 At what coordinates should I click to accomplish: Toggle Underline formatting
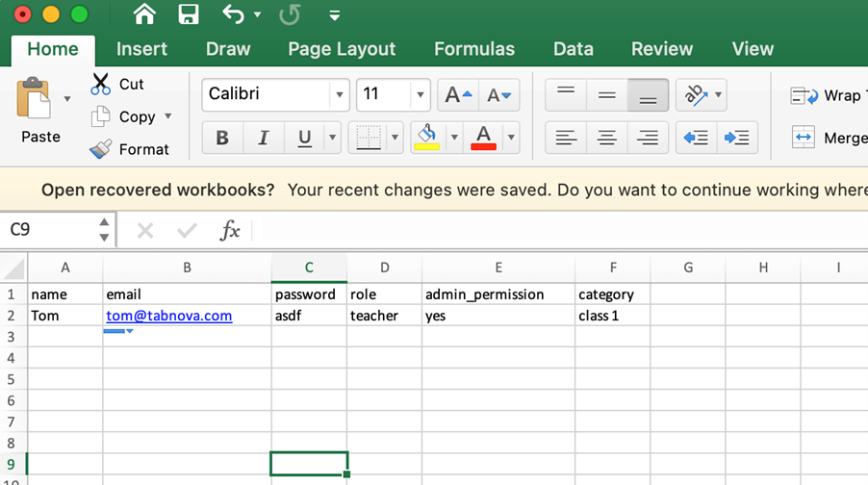[x=304, y=138]
